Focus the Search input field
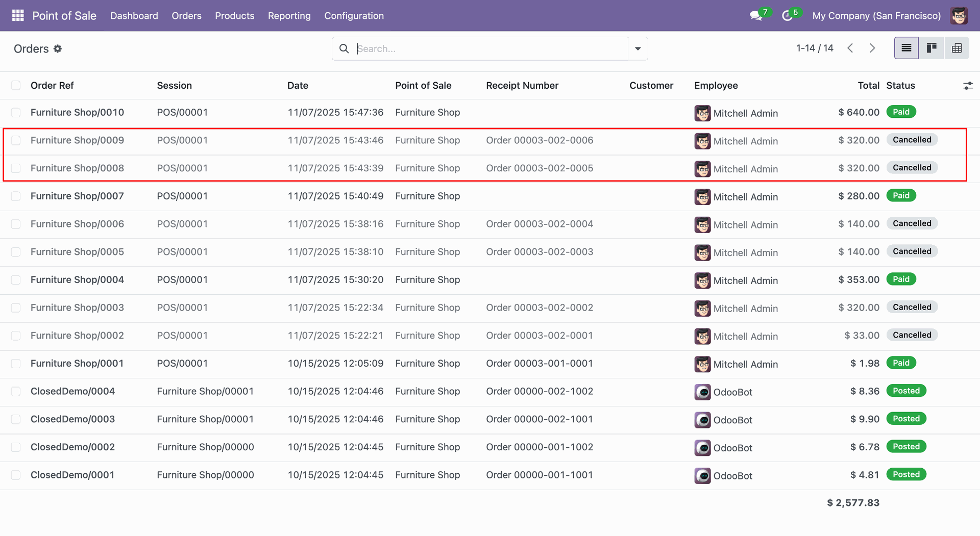The width and height of the screenshot is (980, 536). 490,48
